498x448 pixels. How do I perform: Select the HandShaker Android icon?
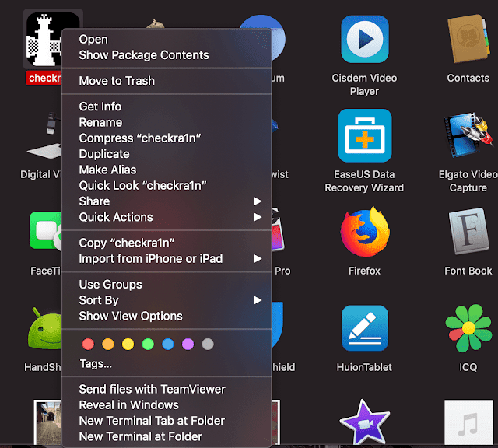click(45, 329)
